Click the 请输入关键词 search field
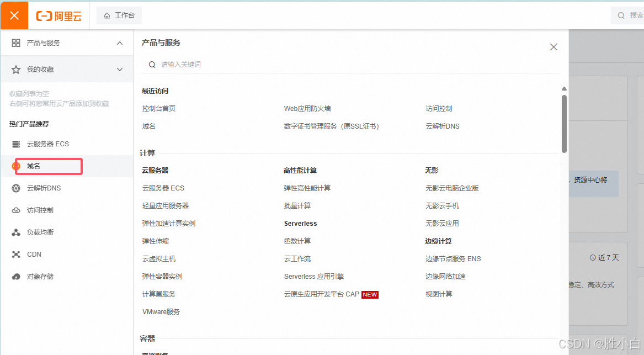Screen dimensions: 644x355 tap(350, 65)
